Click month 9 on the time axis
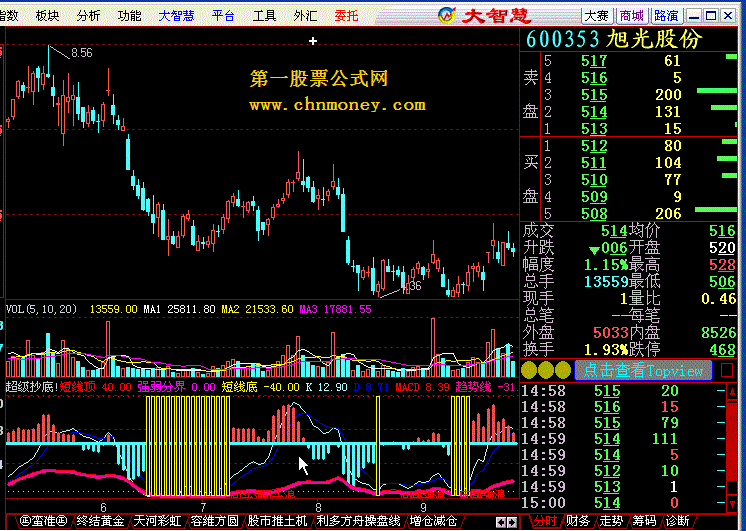The height and width of the screenshot is (531, 746). pos(423,507)
